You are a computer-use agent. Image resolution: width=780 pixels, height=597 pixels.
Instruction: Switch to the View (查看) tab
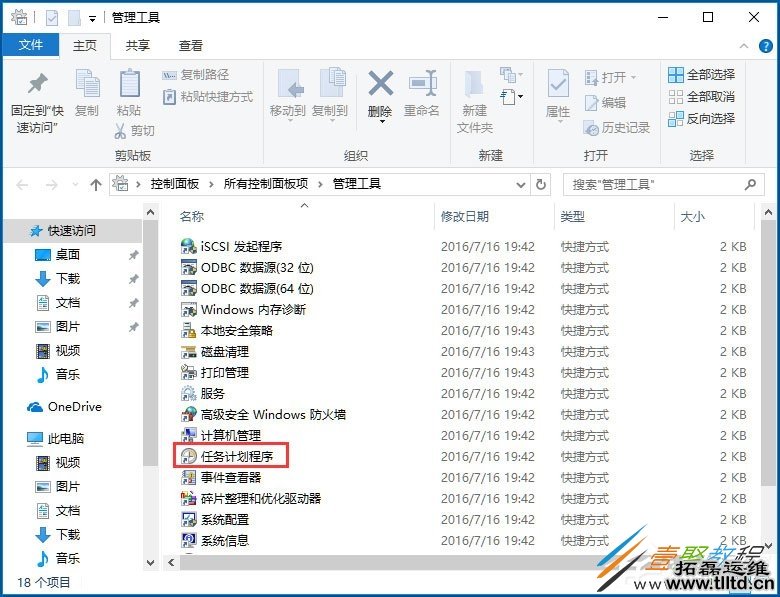tap(191, 46)
